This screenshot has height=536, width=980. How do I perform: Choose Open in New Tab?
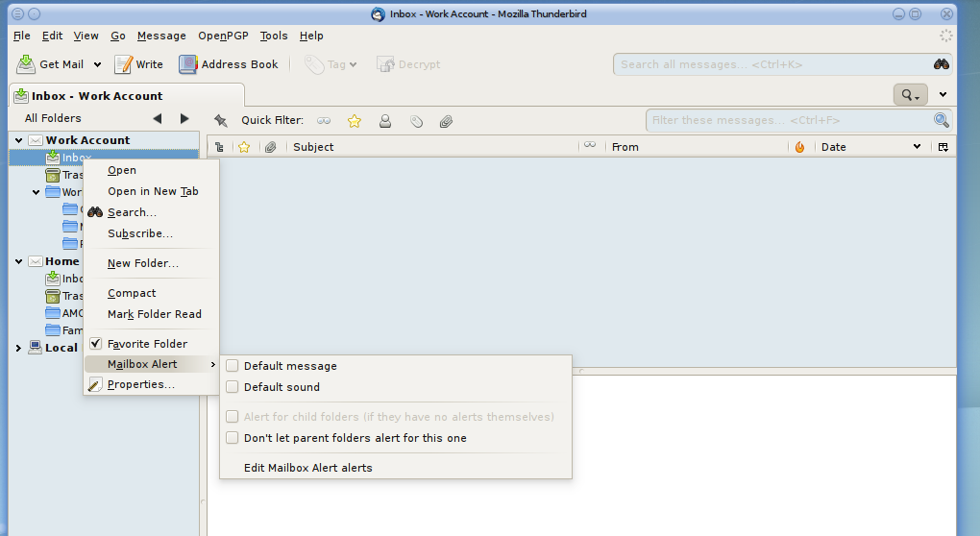[151, 192]
